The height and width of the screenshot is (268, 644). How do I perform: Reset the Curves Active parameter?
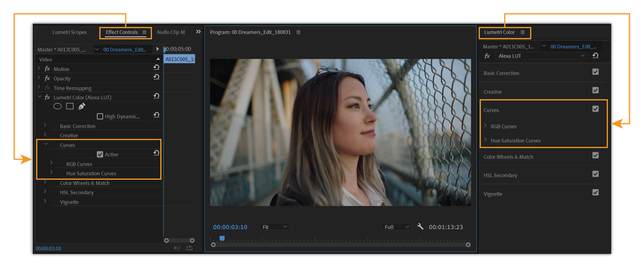(x=156, y=153)
